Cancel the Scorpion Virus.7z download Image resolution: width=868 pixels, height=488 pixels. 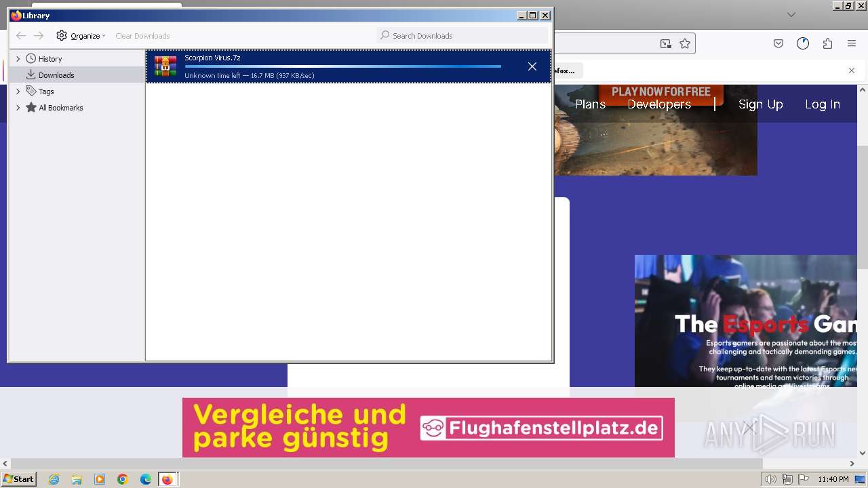pyautogui.click(x=532, y=66)
